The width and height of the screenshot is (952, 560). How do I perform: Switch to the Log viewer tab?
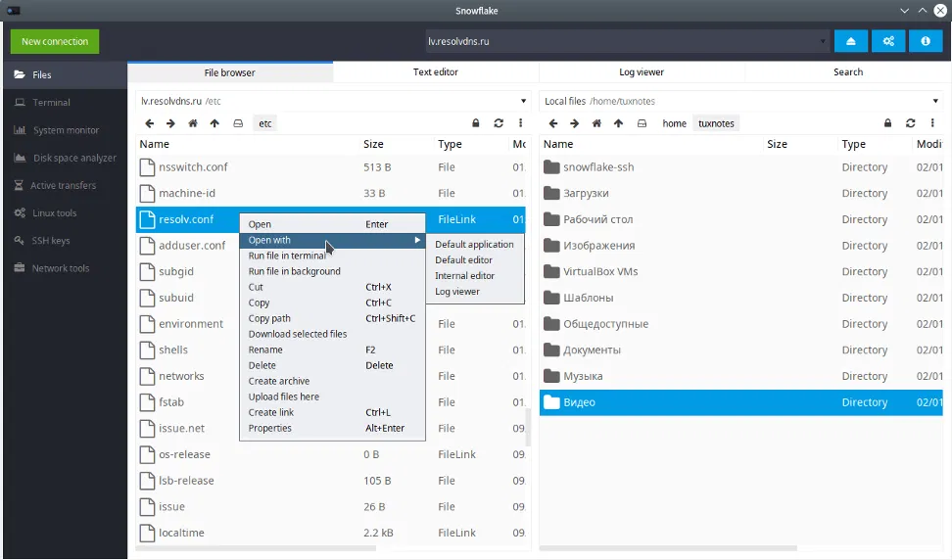coord(642,71)
